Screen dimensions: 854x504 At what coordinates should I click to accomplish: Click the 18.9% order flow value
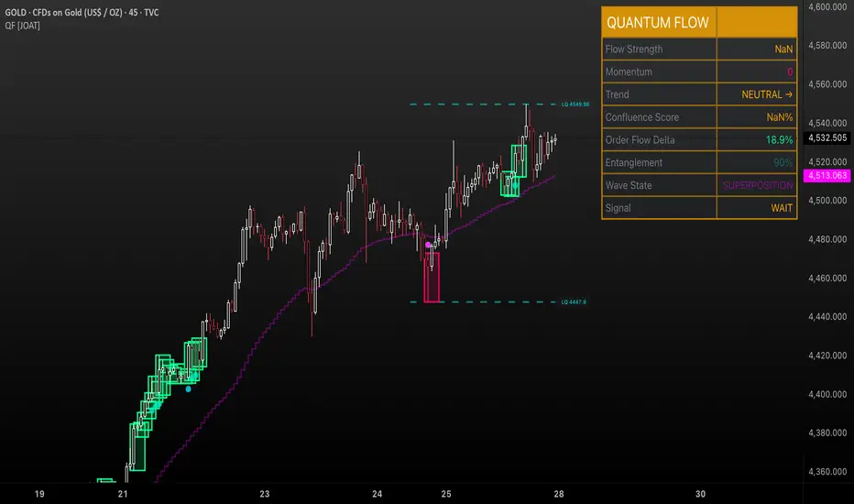(780, 140)
